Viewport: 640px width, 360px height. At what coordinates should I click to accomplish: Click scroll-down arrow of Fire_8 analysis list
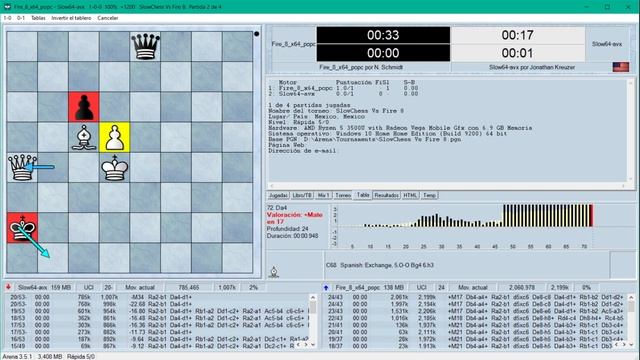[x=631, y=345]
